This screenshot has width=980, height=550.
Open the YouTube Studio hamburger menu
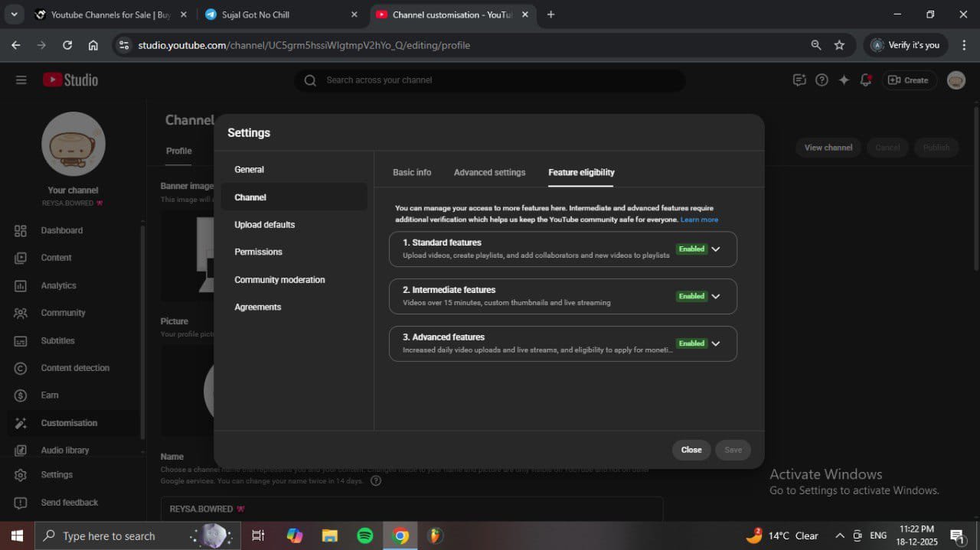21,80
